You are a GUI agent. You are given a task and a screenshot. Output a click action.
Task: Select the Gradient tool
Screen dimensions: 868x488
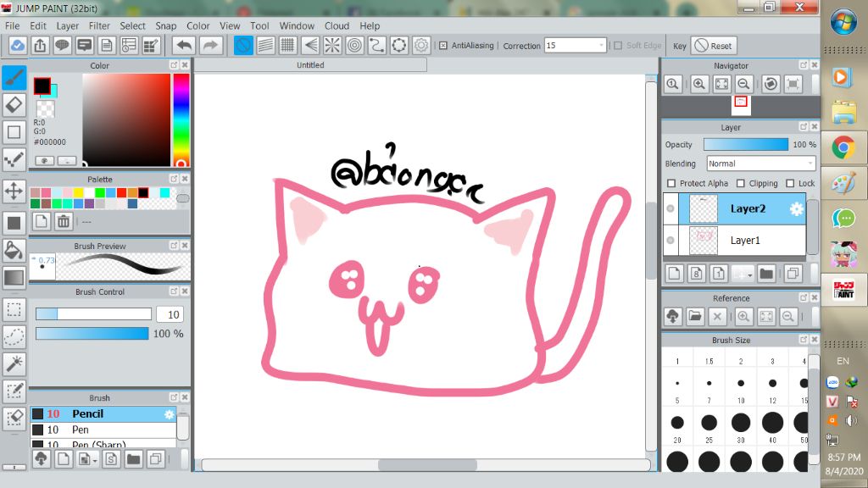14,277
